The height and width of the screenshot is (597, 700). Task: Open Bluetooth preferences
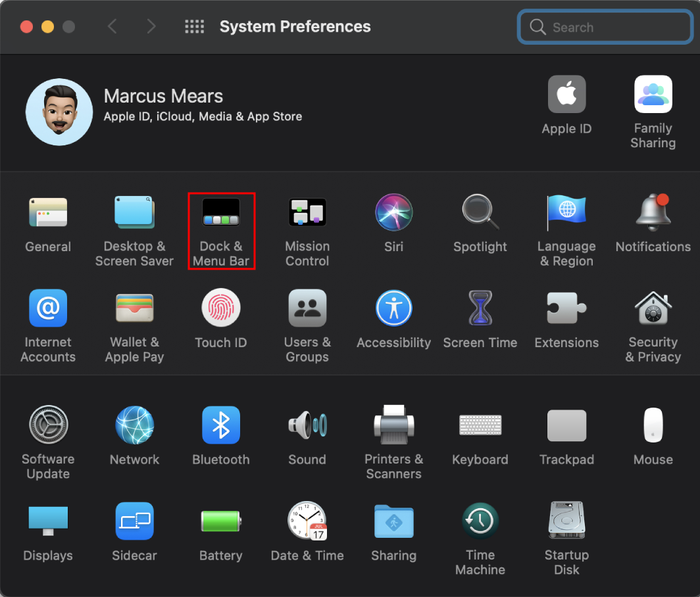[x=221, y=424]
